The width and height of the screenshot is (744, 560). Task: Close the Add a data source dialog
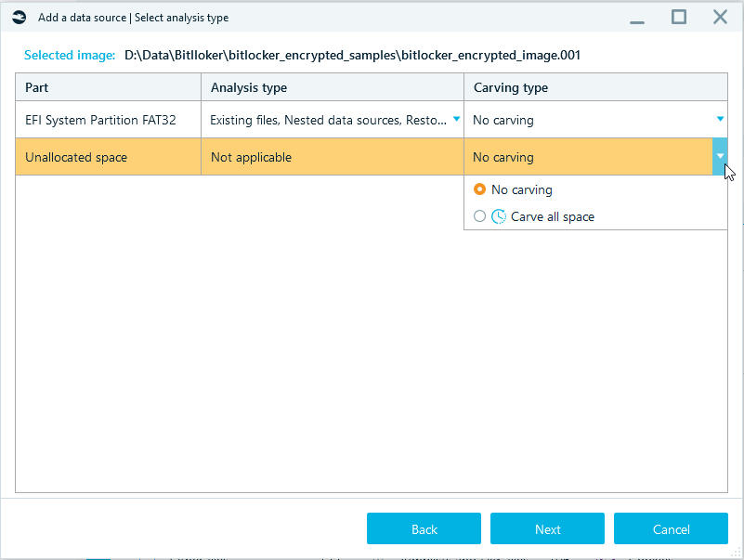pos(720,17)
